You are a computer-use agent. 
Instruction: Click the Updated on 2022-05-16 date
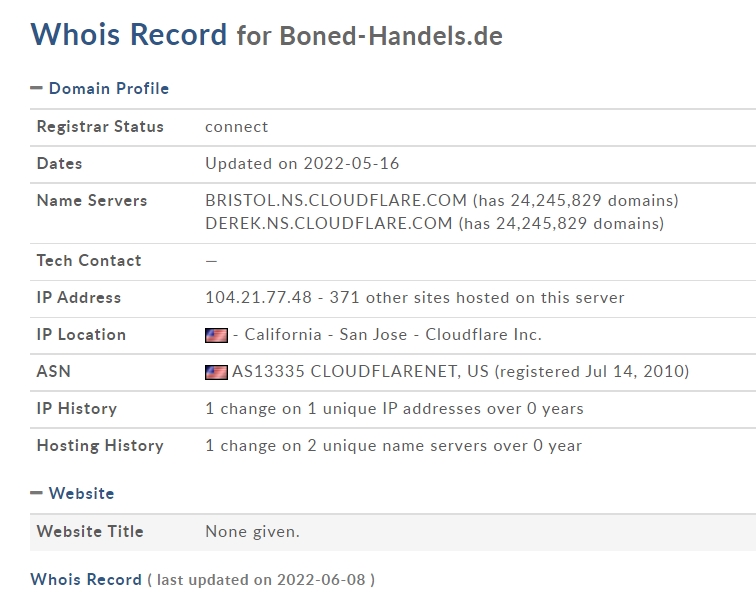pyautogui.click(x=302, y=163)
